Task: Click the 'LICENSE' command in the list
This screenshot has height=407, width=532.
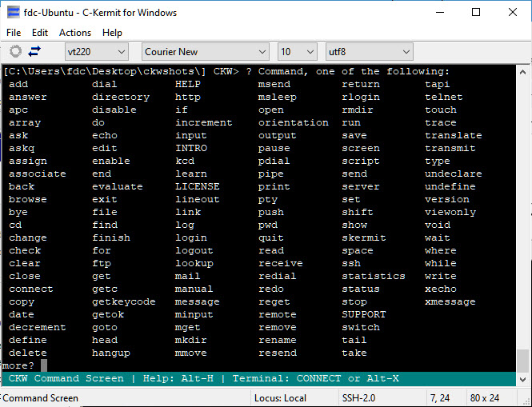Action: (x=197, y=186)
